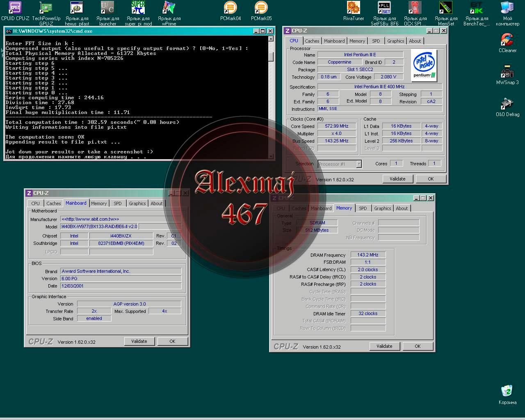Switch to Mainboard tab in CPU window

pyautogui.click(x=334, y=41)
